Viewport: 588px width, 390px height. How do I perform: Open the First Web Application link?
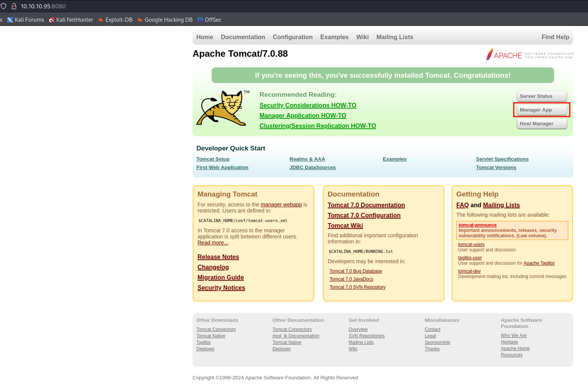(x=222, y=168)
